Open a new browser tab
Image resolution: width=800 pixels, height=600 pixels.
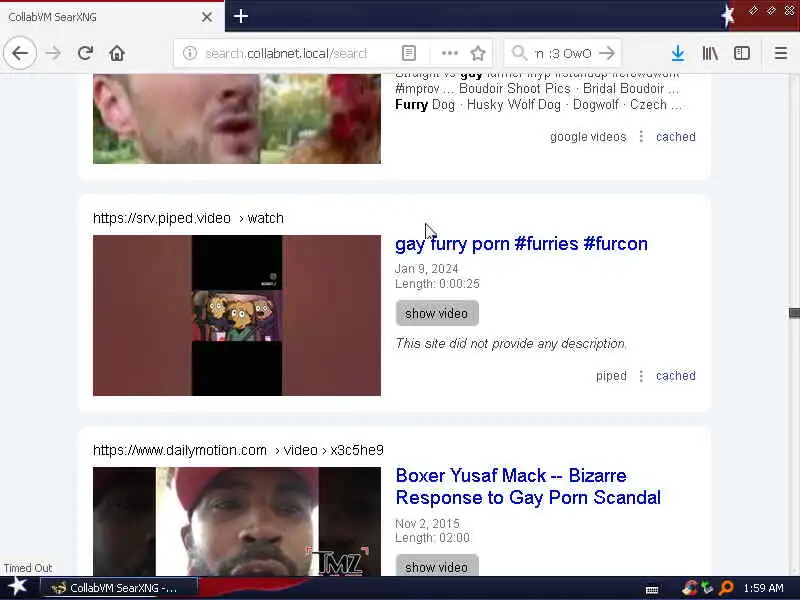click(x=240, y=16)
